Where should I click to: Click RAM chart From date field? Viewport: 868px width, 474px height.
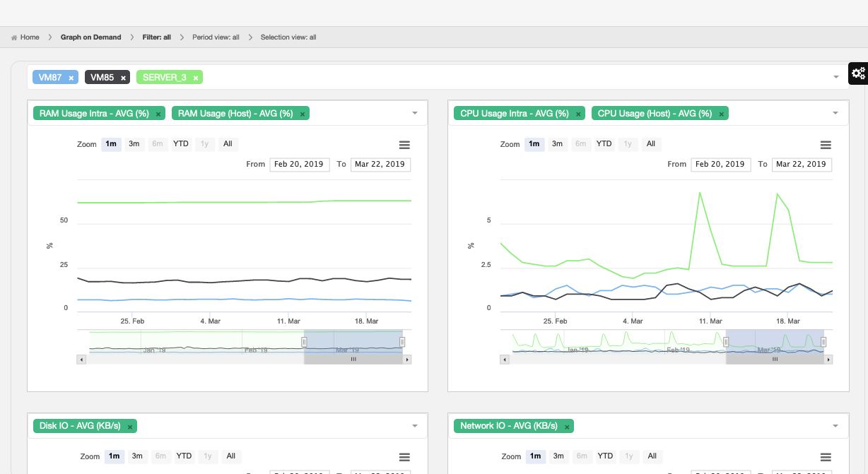(299, 164)
